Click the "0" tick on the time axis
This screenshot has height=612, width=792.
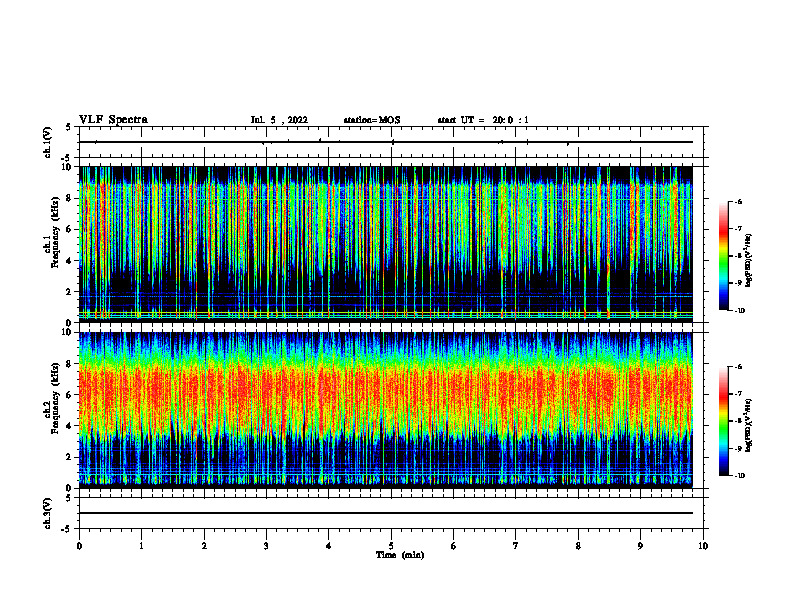tap(79, 546)
